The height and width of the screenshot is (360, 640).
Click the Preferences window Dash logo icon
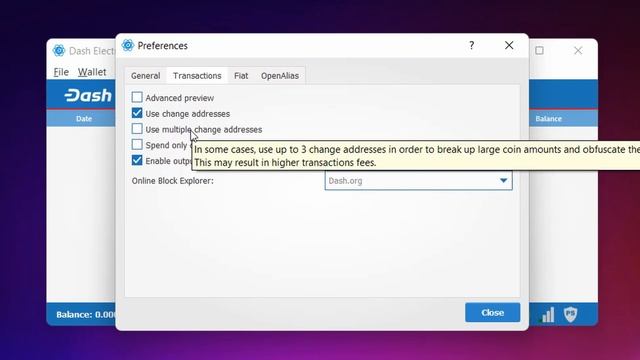[128, 45]
